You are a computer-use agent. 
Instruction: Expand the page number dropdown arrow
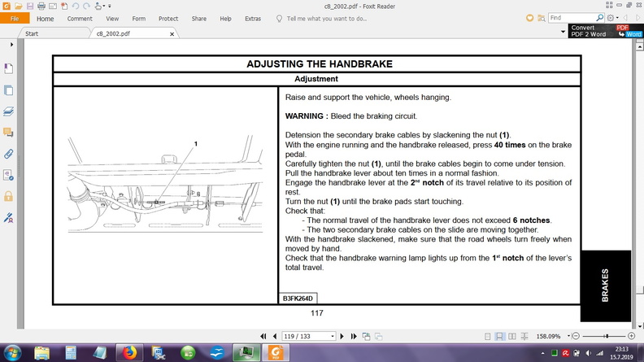click(333, 336)
